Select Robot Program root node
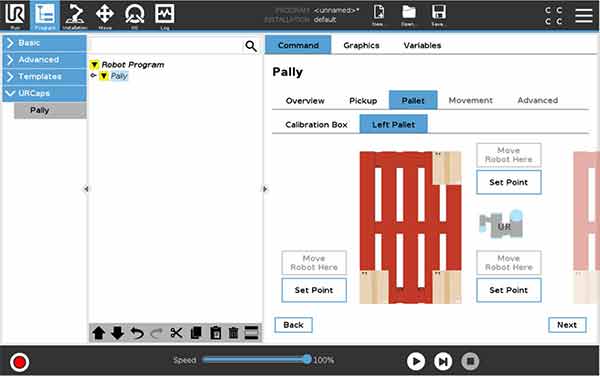The height and width of the screenshot is (376, 600). pos(133,65)
